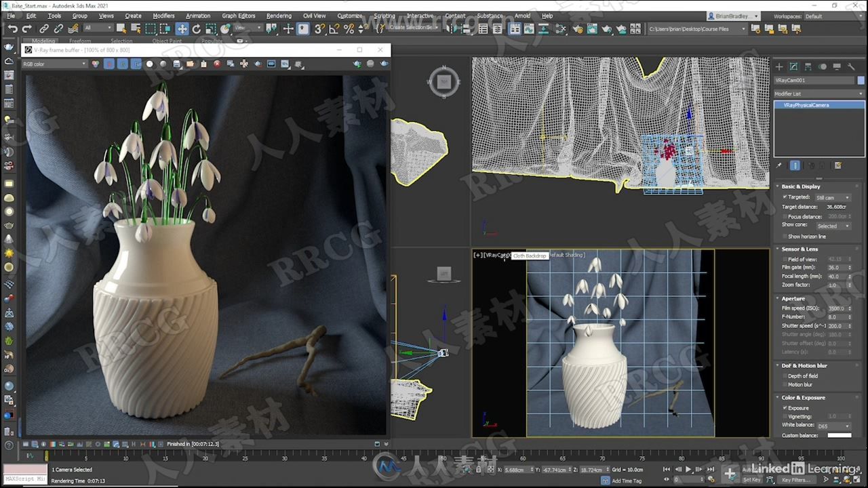The width and height of the screenshot is (868, 488).
Task: Open the Motion tab in command panel
Action: [x=823, y=66]
